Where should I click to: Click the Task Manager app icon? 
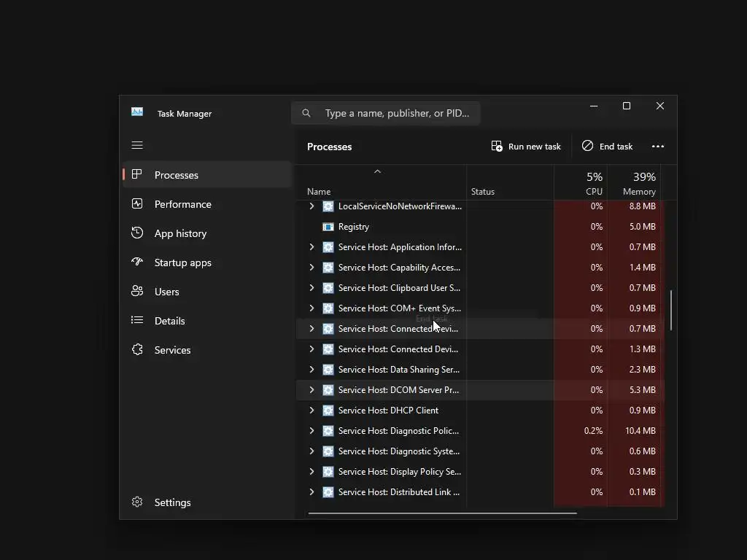tap(137, 112)
